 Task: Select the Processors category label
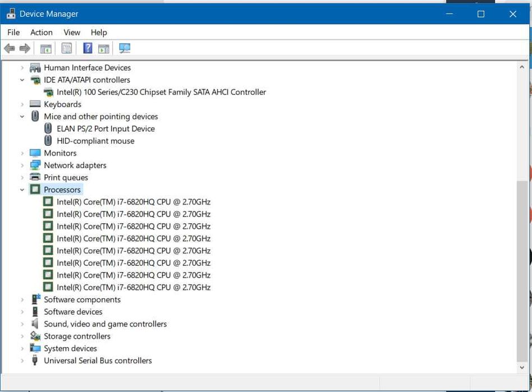[62, 190]
